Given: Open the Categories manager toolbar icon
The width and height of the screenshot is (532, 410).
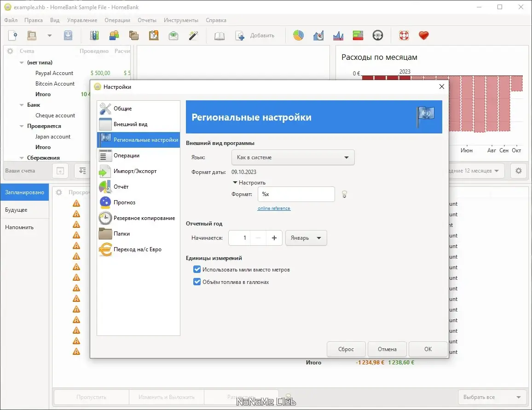Looking at the screenshot, I should pos(134,35).
